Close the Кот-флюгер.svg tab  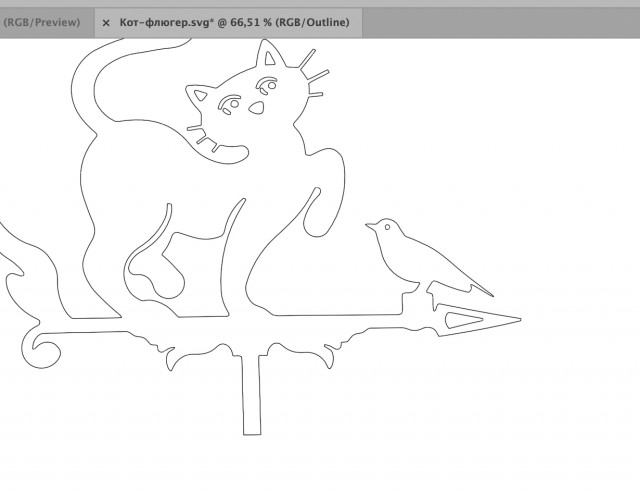106,22
